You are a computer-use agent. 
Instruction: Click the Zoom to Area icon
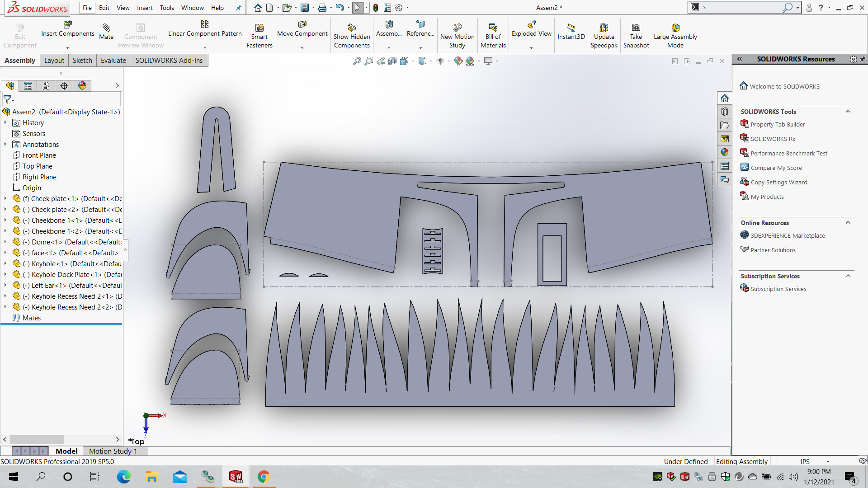coord(369,61)
